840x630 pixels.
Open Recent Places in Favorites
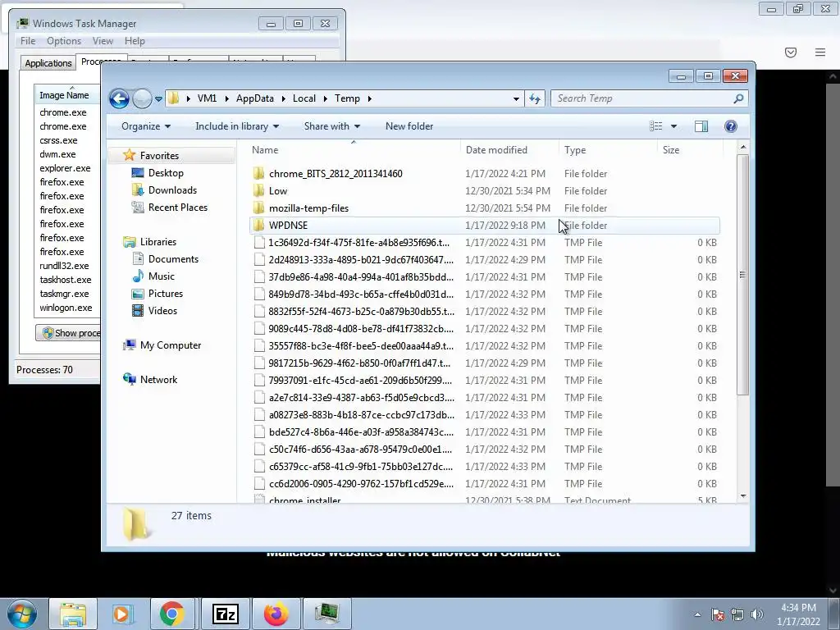pos(178,208)
